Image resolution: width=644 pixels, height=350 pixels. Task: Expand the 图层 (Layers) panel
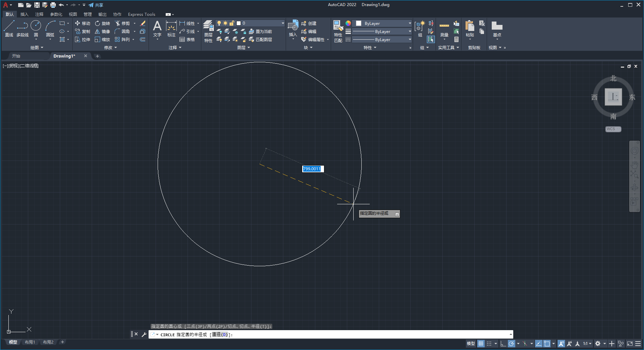point(244,48)
